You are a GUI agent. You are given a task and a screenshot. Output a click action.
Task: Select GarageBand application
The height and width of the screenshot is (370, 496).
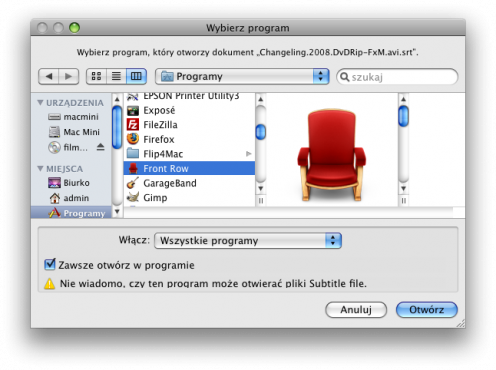pyautogui.click(x=189, y=183)
